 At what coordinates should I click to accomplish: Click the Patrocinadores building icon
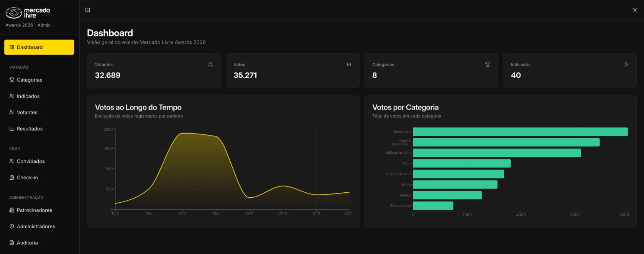[x=12, y=210]
